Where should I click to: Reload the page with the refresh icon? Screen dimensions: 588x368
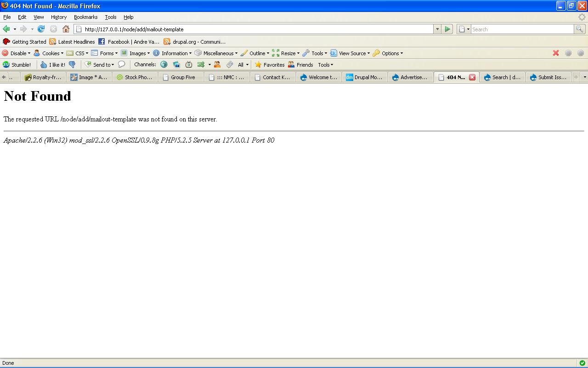click(41, 29)
